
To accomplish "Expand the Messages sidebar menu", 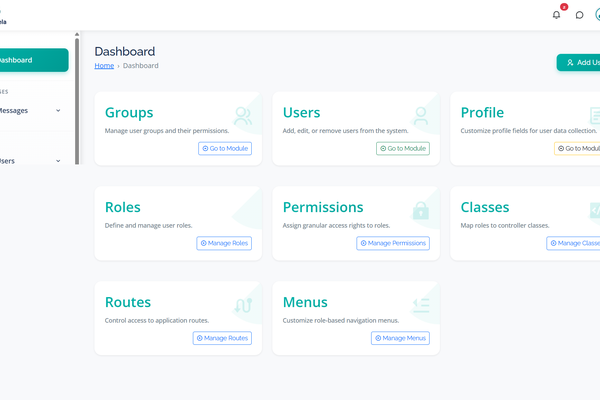I will 30,110.
